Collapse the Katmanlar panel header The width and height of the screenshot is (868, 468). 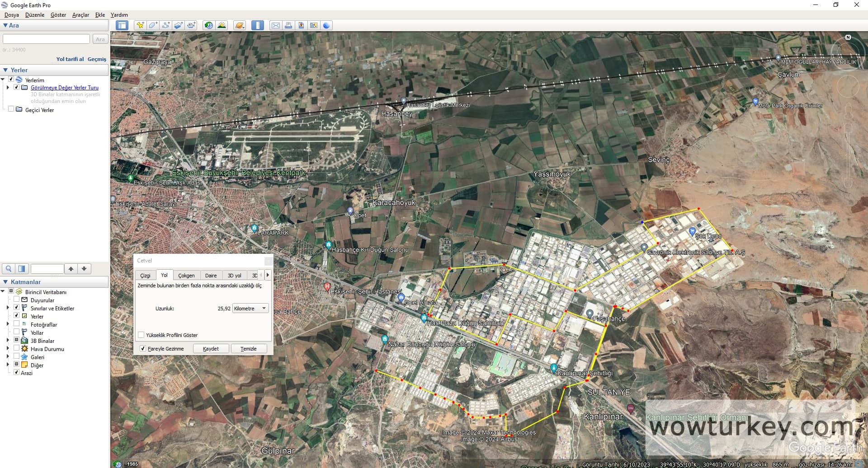[x=5, y=282]
